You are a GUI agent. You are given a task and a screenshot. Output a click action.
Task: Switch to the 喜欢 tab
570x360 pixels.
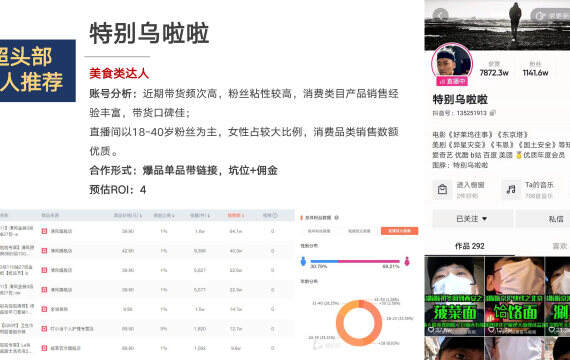[x=559, y=246]
